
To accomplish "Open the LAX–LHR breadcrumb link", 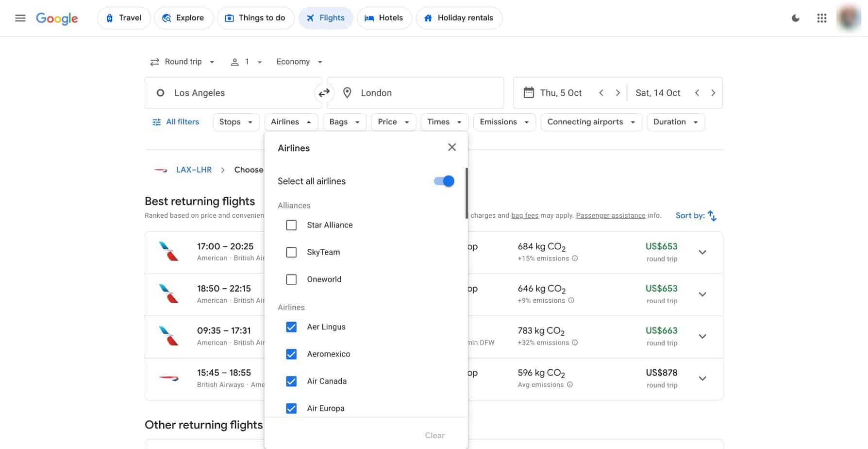I will (194, 170).
